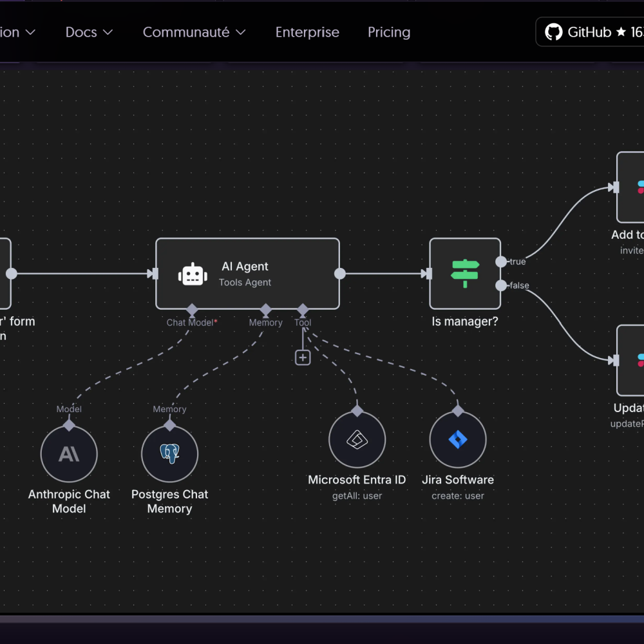Click the AI Agent robot icon
This screenshot has width=644, height=644.
(x=193, y=274)
